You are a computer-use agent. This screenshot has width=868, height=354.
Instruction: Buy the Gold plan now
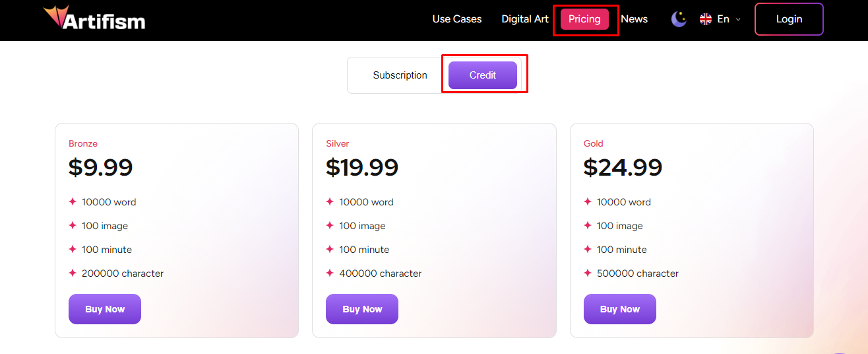coord(620,309)
